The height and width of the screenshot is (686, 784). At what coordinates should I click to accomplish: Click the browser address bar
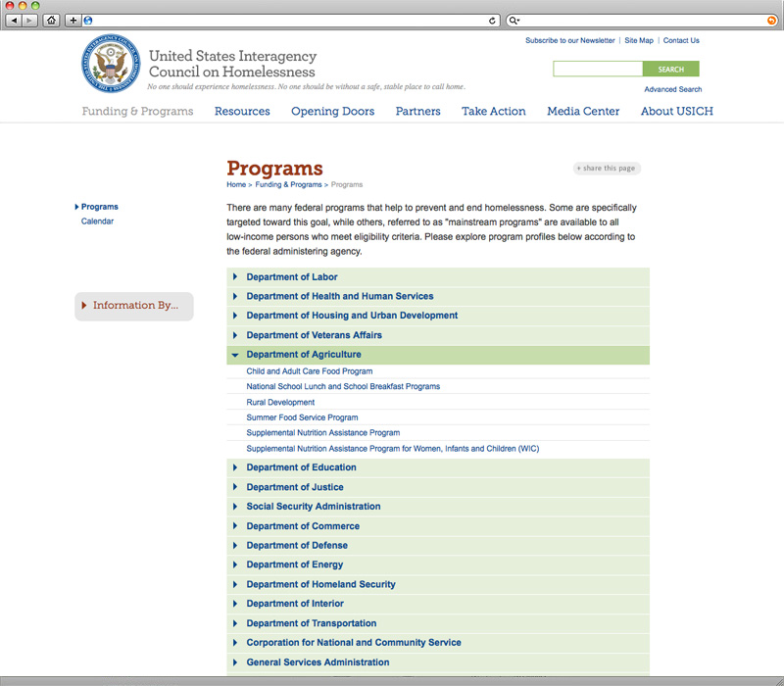pyautogui.click(x=290, y=21)
